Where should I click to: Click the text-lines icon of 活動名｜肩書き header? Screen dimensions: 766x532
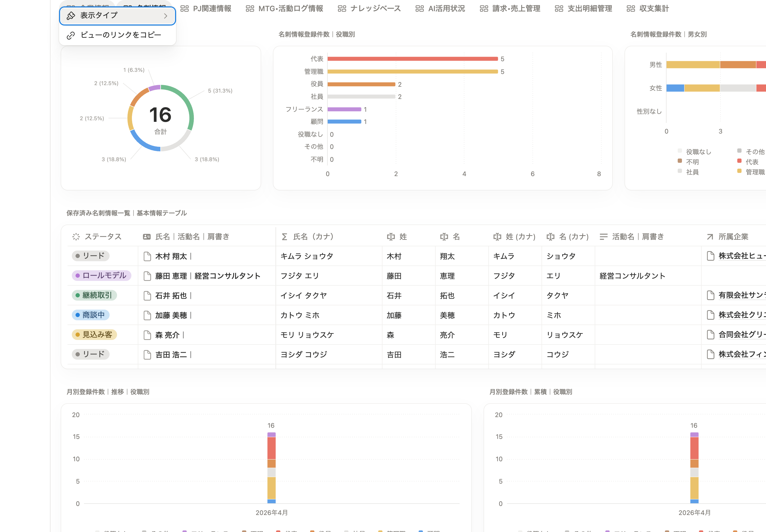click(603, 237)
